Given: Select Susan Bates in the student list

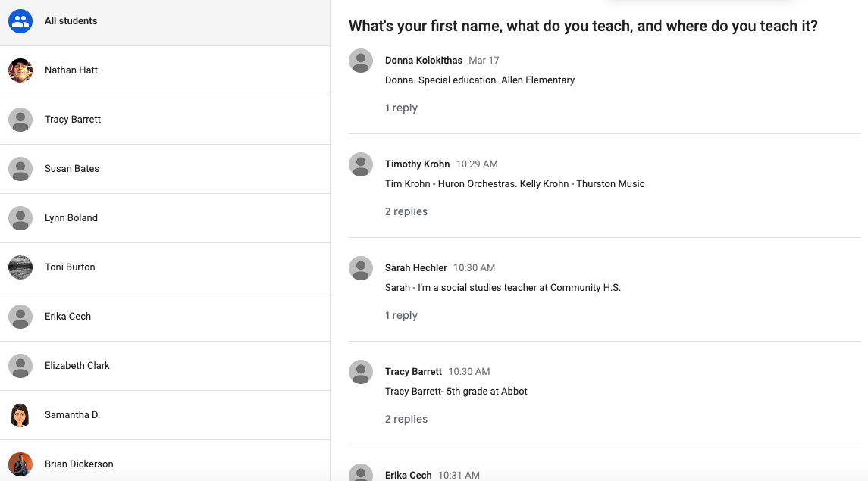Looking at the screenshot, I should [165, 169].
